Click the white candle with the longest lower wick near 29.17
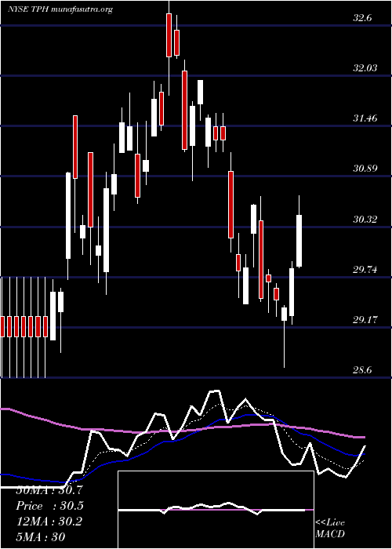Viewport: 392px width, 549px height. 284,314
